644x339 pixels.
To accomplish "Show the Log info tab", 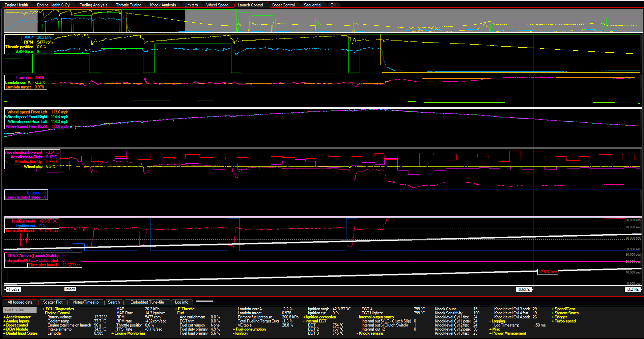I will click(181, 302).
